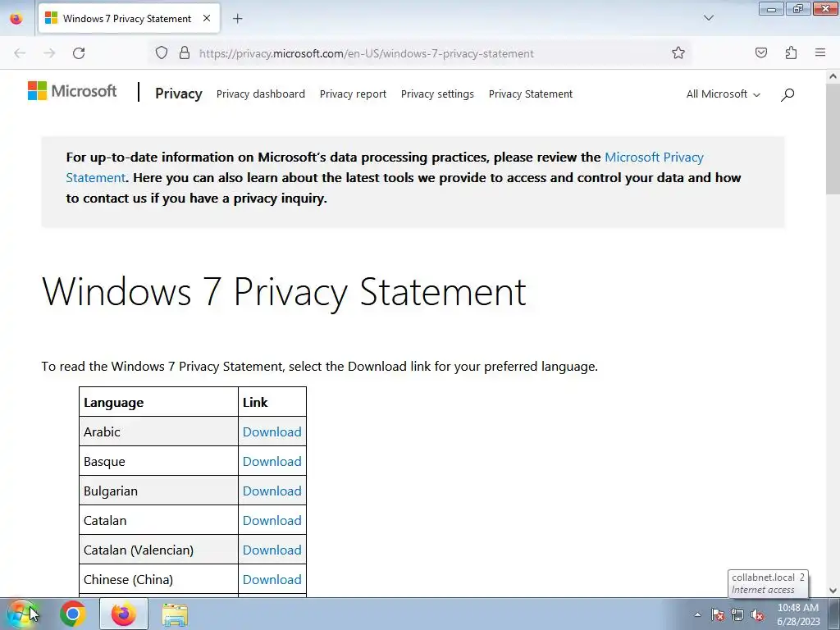The height and width of the screenshot is (630, 840).
Task: Follow the Microsoft Privacy Statement link
Action: tap(654, 157)
